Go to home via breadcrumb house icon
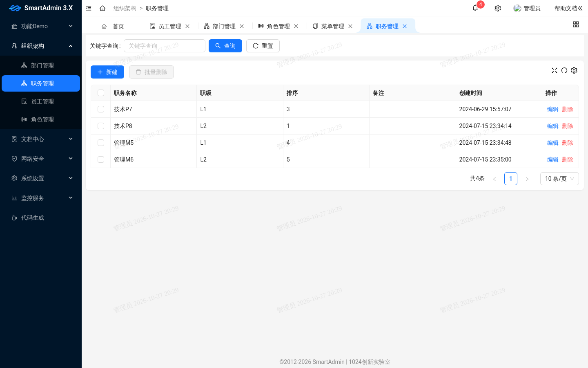Image resolution: width=588 pixels, height=368 pixels. tap(102, 8)
